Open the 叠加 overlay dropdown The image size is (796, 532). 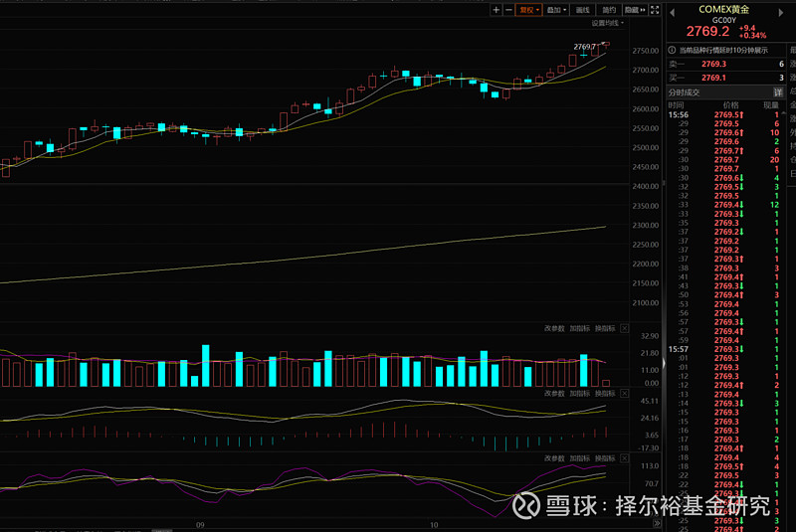[556, 10]
